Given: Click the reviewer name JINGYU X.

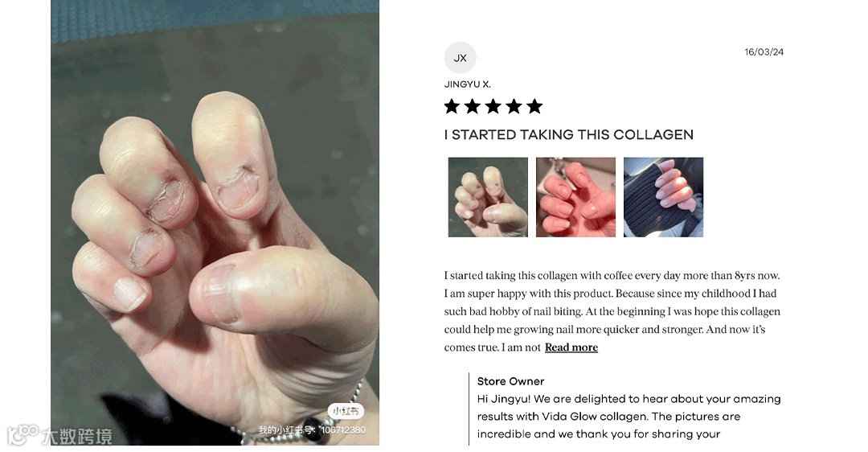Looking at the screenshot, I should (x=467, y=84).
